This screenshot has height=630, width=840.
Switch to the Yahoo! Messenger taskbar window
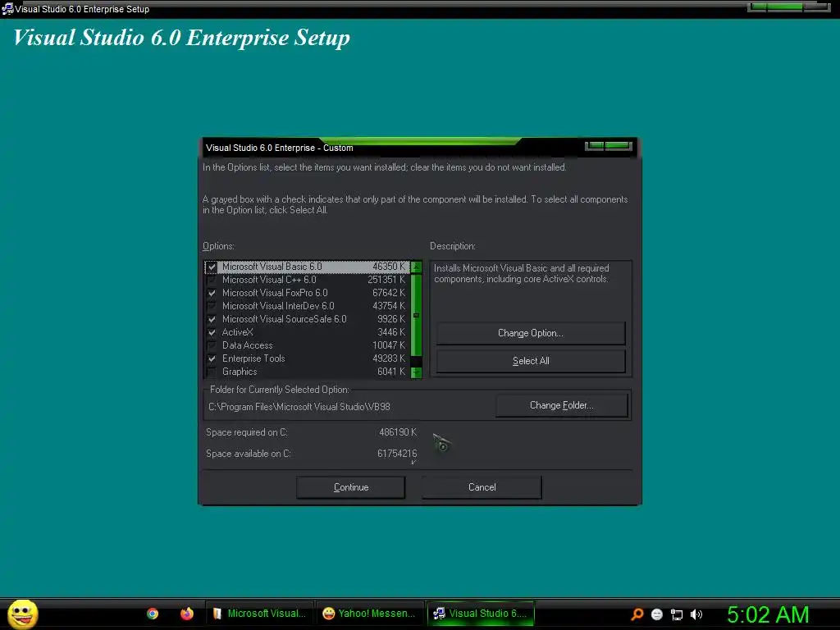(x=370, y=614)
